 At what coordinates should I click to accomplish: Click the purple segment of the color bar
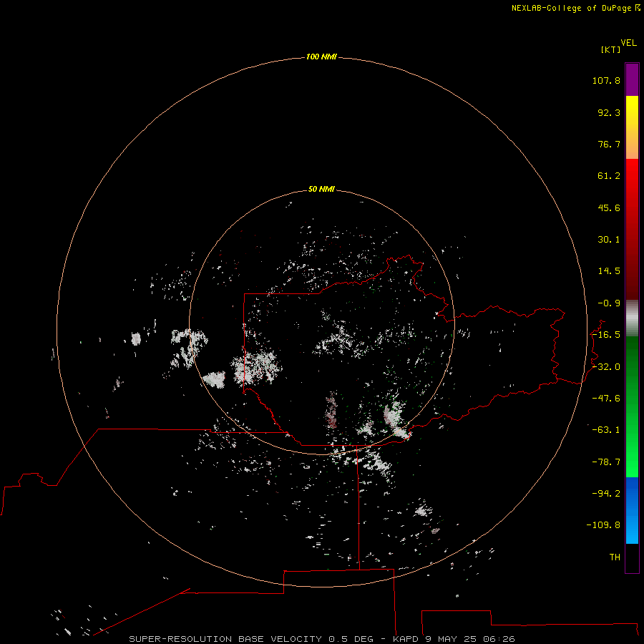(x=632, y=79)
